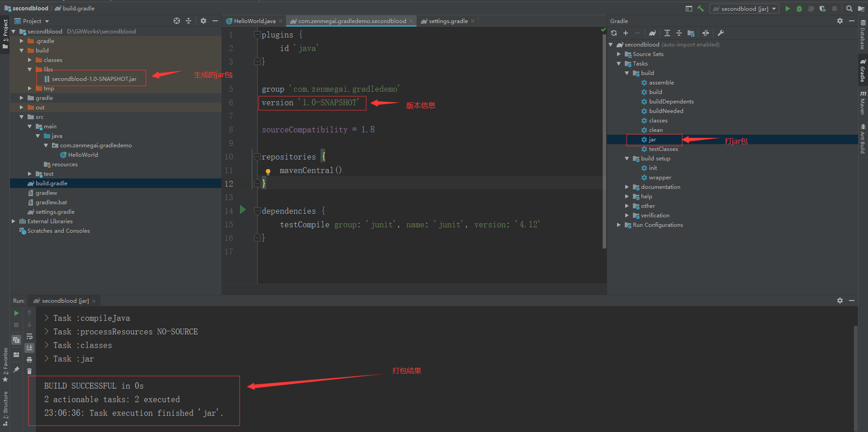Viewport: 868px width, 432px height.
Task: Open Gradle settings wrench
Action: [x=721, y=33]
